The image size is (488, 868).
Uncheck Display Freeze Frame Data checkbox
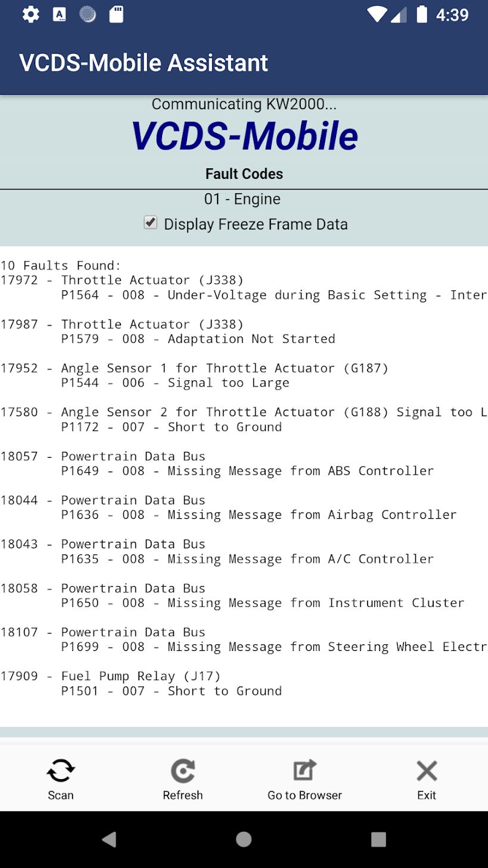pos(150,222)
